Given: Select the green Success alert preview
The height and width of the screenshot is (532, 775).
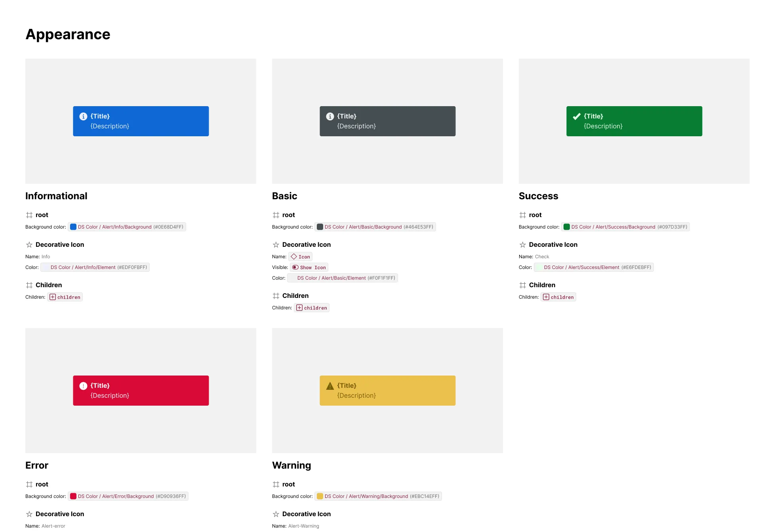Looking at the screenshot, I should [634, 121].
